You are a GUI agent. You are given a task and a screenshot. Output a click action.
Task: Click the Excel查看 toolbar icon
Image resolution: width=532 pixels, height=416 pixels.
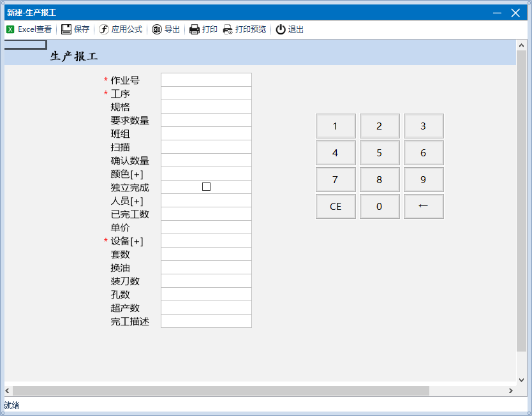[10, 29]
